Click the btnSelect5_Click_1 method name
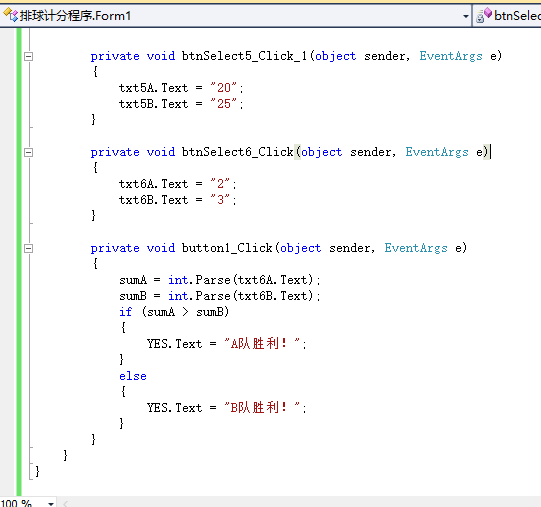The width and height of the screenshot is (541, 507). (x=244, y=56)
